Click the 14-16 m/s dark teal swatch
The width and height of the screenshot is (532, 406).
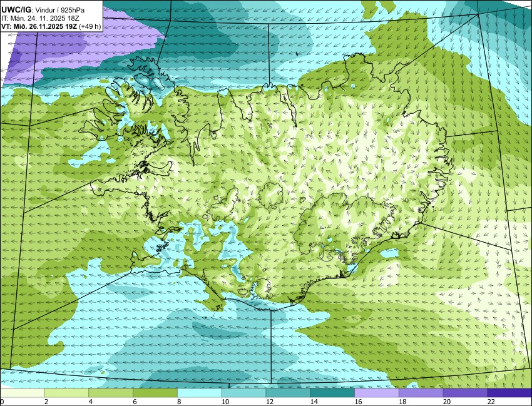point(332,393)
